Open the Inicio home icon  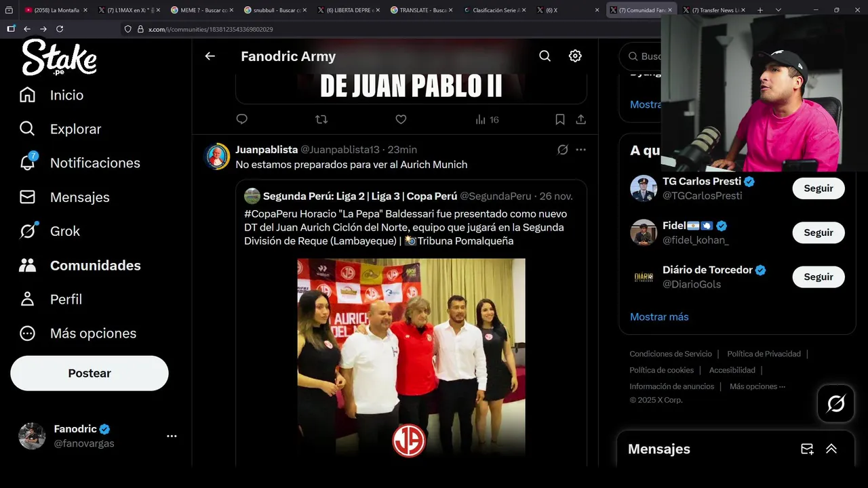27,95
